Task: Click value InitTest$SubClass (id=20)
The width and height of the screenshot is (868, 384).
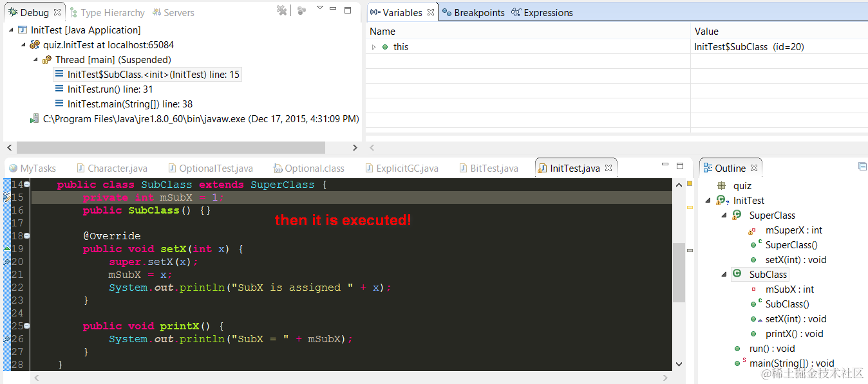Action: [749, 47]
